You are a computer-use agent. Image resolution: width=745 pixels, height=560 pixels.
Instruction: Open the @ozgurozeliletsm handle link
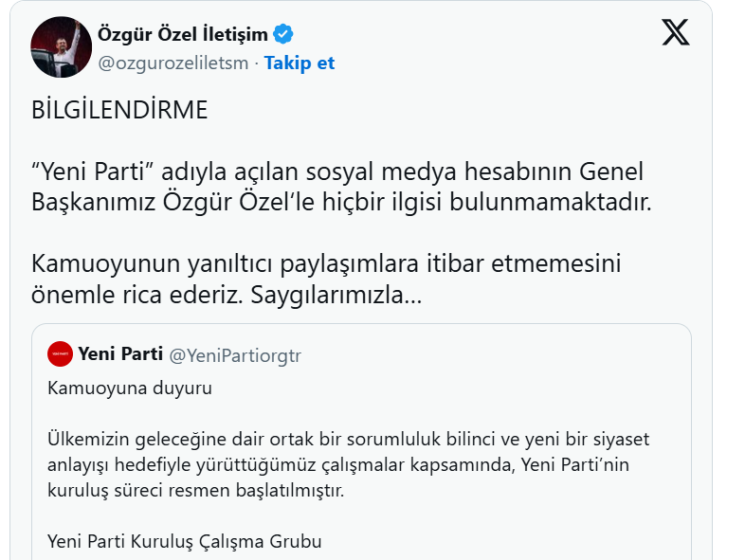(173, 63)
